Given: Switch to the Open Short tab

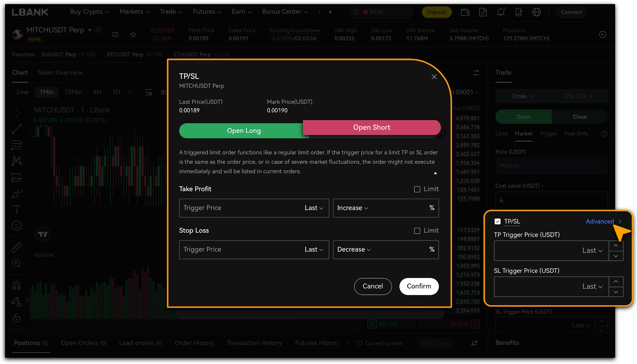Looking at the screenshot, I should [371, 128].
